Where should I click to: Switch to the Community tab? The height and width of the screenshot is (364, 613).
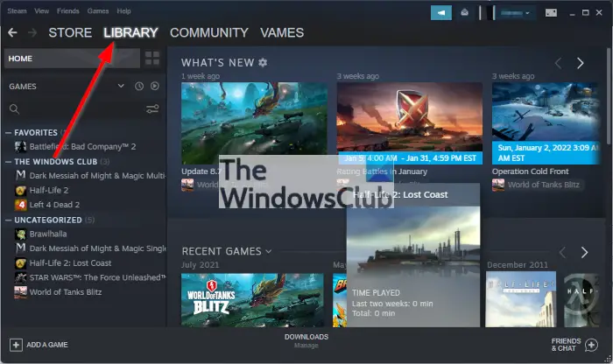tap(209, 32)
